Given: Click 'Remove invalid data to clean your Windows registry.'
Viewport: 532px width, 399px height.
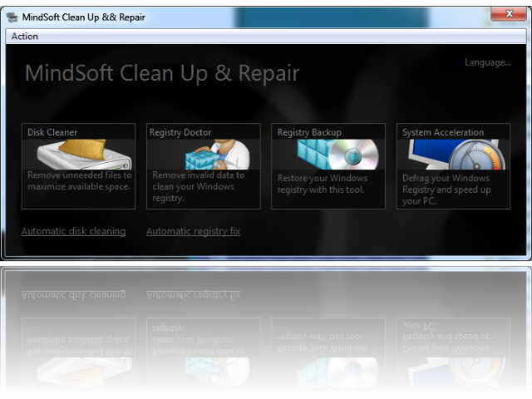Looking at the screenshot, I should (198, 186).
